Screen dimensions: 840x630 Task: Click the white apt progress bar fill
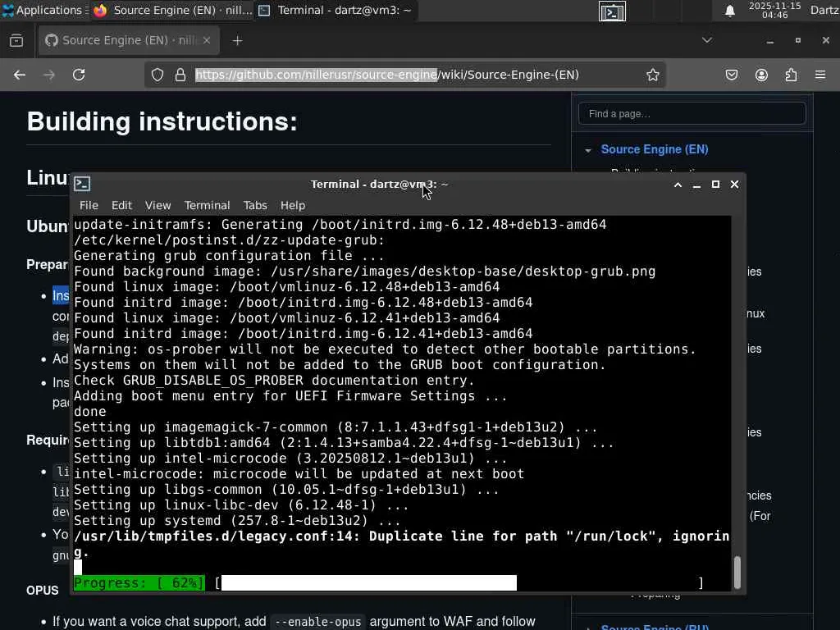(369, 583)
